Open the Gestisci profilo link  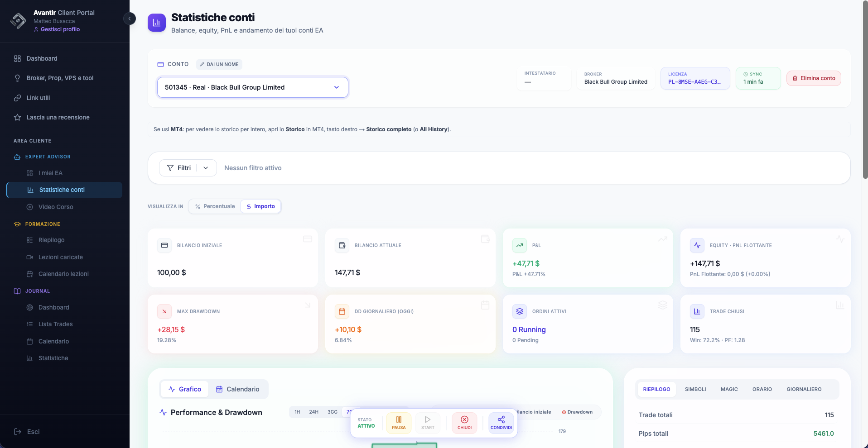60,29
